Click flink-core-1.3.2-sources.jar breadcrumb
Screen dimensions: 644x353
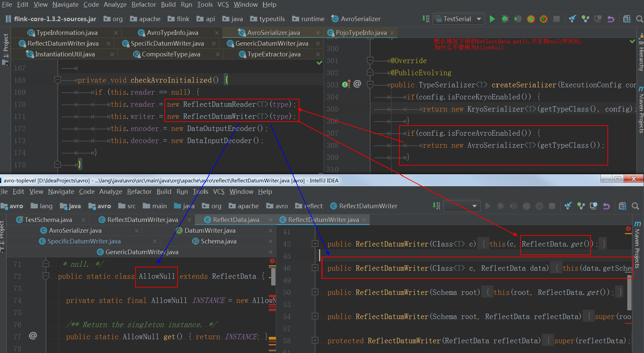click(51, 19)
